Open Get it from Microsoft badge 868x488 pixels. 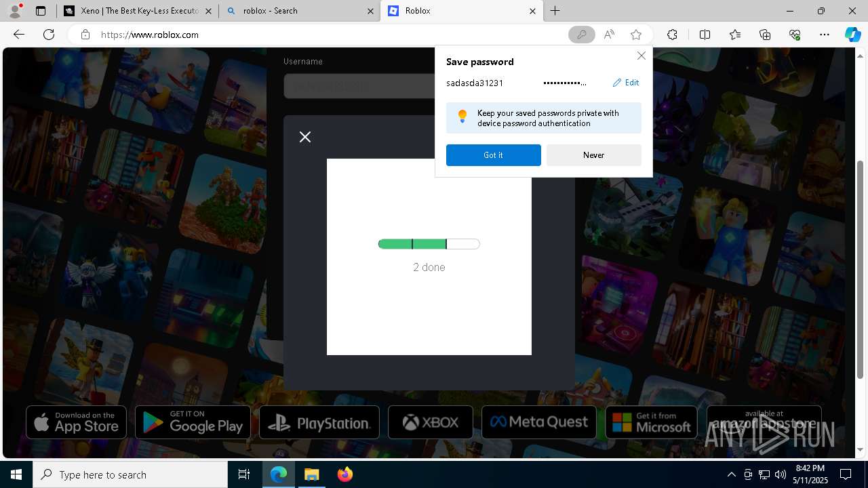tap(651, 422)
